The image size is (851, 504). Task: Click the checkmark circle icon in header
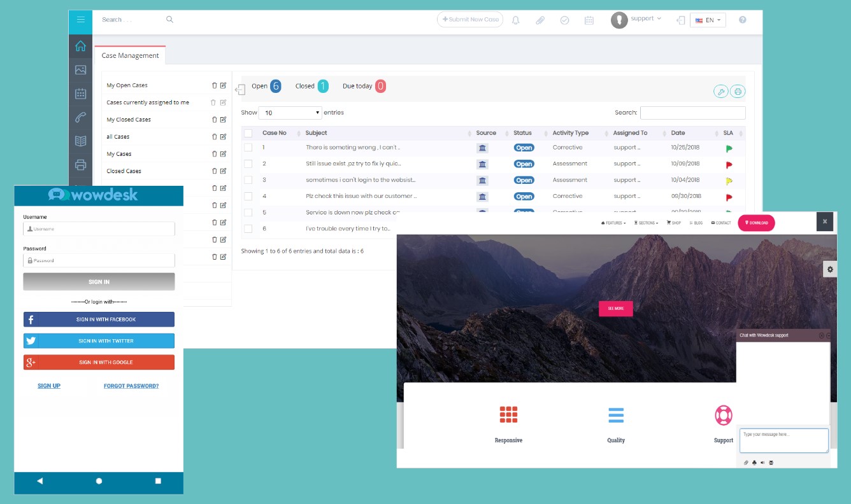[x=564, y=20]
